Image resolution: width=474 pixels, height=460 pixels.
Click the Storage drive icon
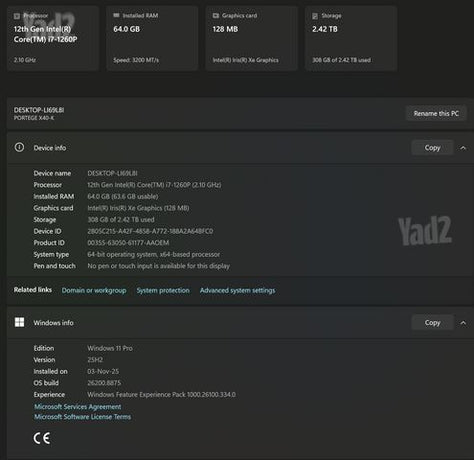click(x=315, y=16)
